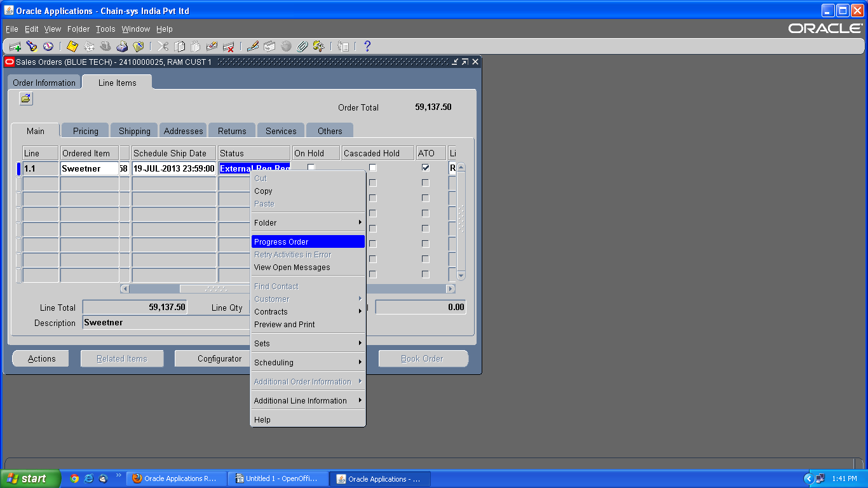Click the Attachments paperclip icon

(302, 46)
